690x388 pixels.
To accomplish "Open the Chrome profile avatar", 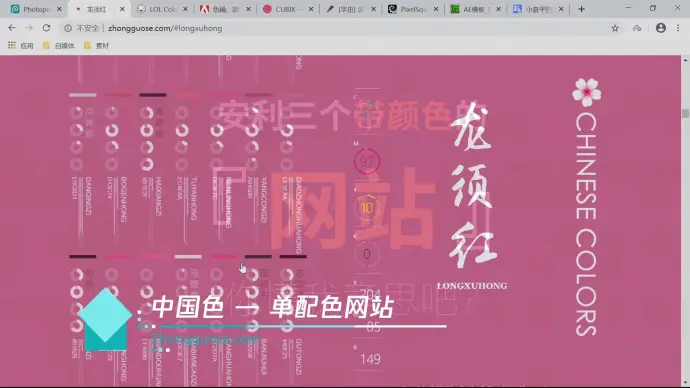I will coord(661,28).
